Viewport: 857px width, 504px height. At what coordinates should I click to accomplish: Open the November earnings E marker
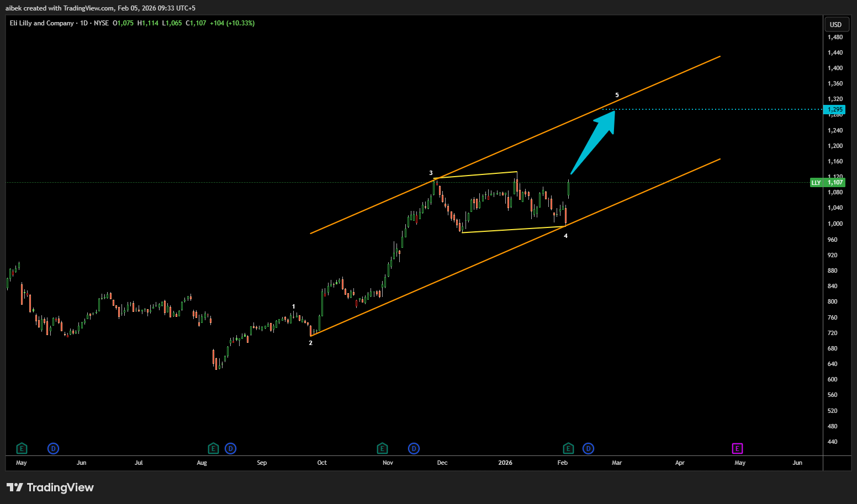click(x=382, y=448)
